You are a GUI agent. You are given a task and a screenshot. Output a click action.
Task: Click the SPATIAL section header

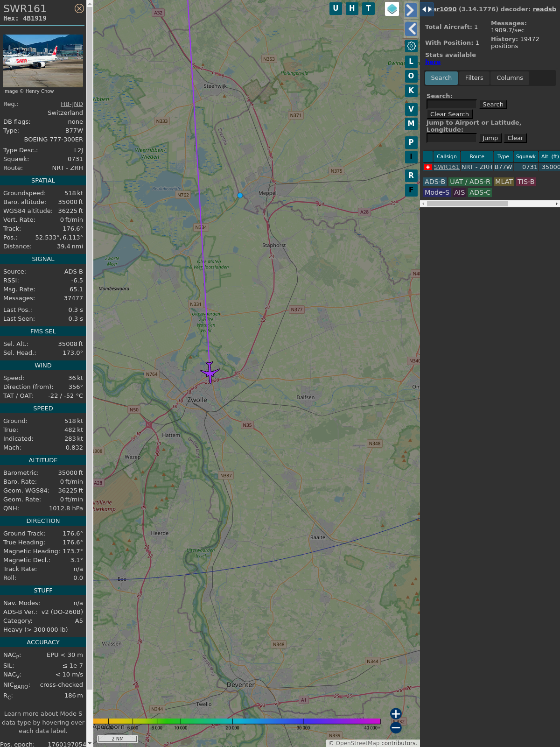43,181
